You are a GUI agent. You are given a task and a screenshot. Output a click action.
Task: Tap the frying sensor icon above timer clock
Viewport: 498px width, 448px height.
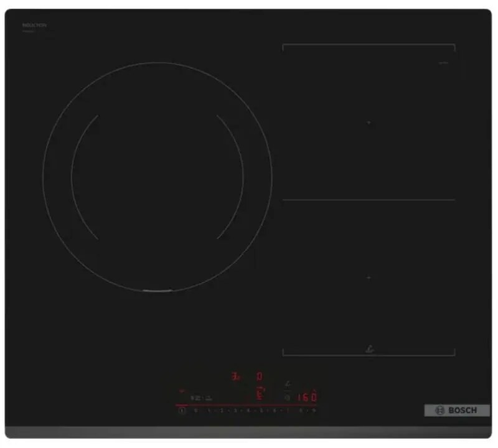pyautogui.click(x=287, y=385)
